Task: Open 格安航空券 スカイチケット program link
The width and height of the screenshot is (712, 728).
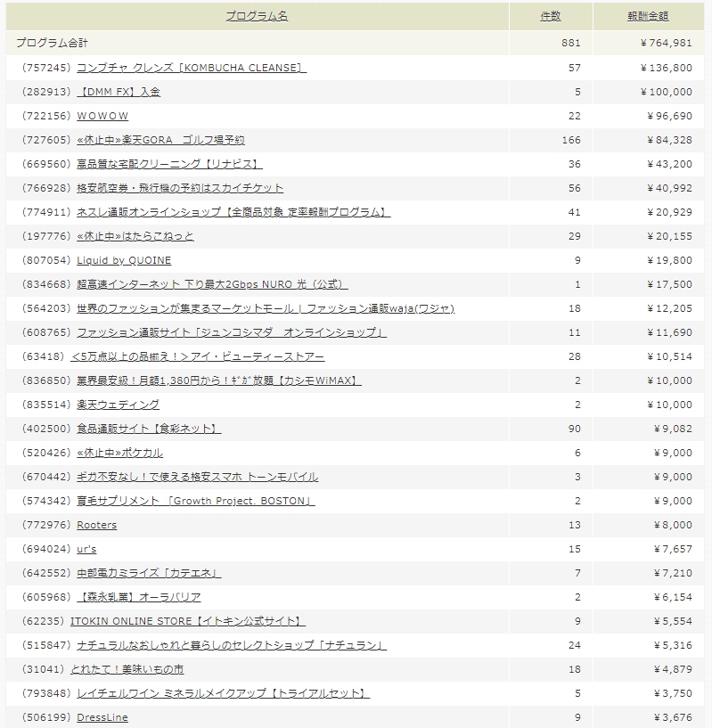Action: [180, 189]
